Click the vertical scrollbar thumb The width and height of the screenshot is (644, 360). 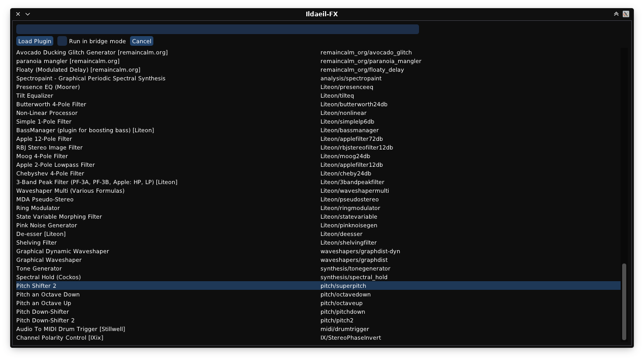pyautogui.click(x=624, y=302)
